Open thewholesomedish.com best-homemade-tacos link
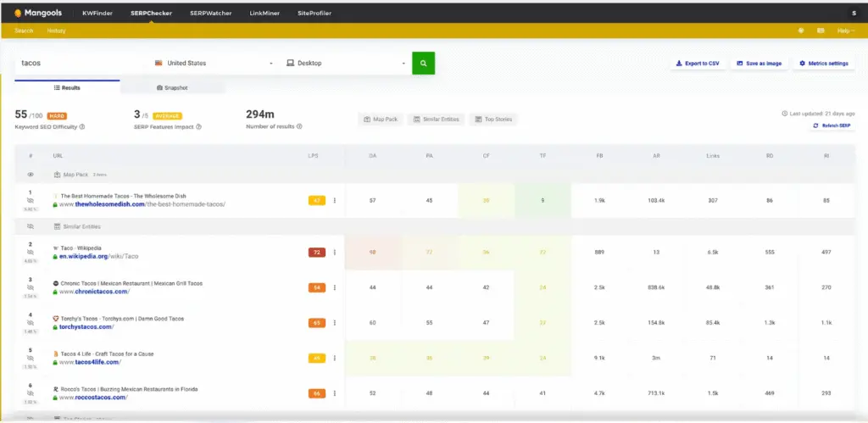868x423 pixels. pos(142,204)
